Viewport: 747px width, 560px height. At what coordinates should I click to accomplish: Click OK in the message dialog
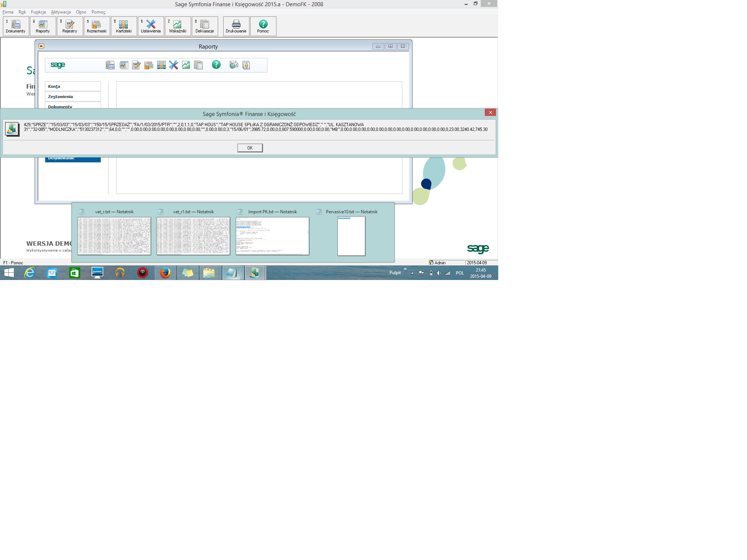coord(250,148)
